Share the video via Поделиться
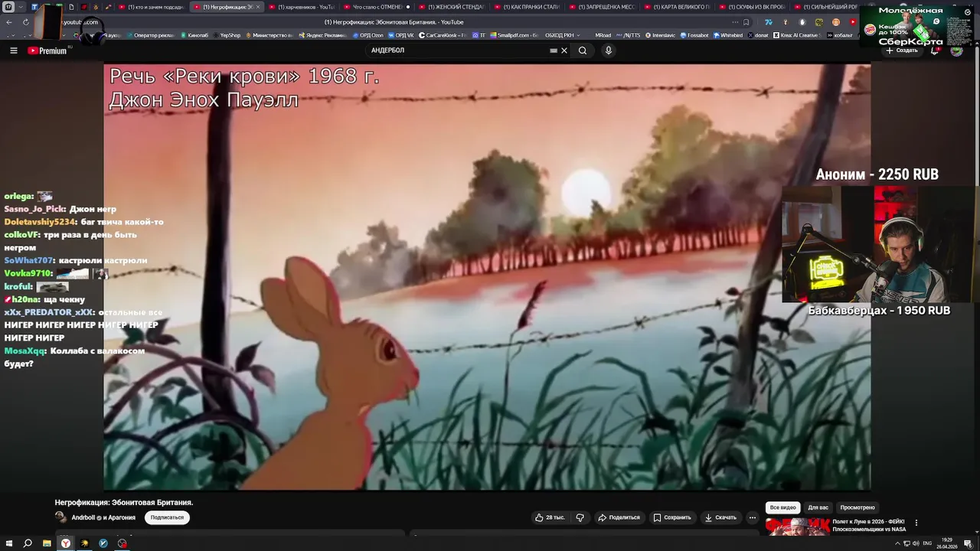The height and width of the screenshot is (551, 980). (x=619, y=517)
